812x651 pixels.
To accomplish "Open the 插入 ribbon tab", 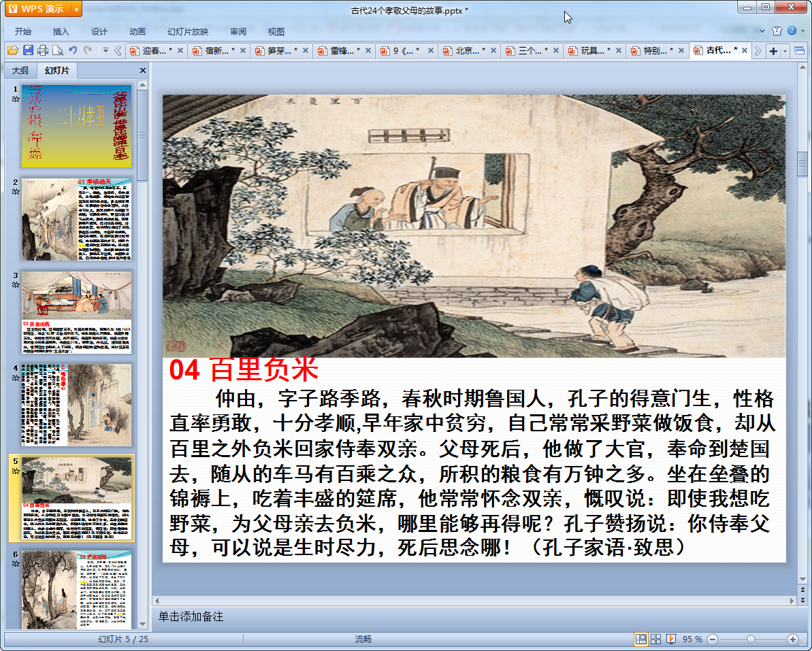I will (61, 31).
